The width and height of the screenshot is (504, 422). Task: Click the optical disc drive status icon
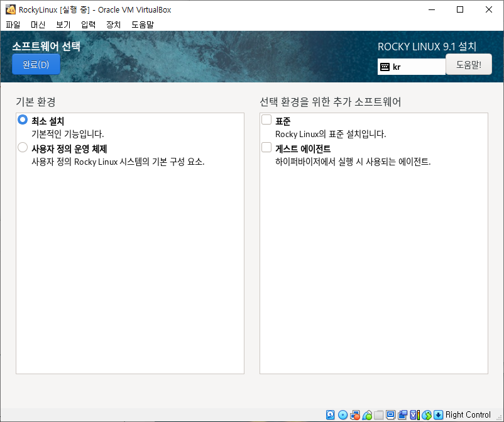[342, 415]
